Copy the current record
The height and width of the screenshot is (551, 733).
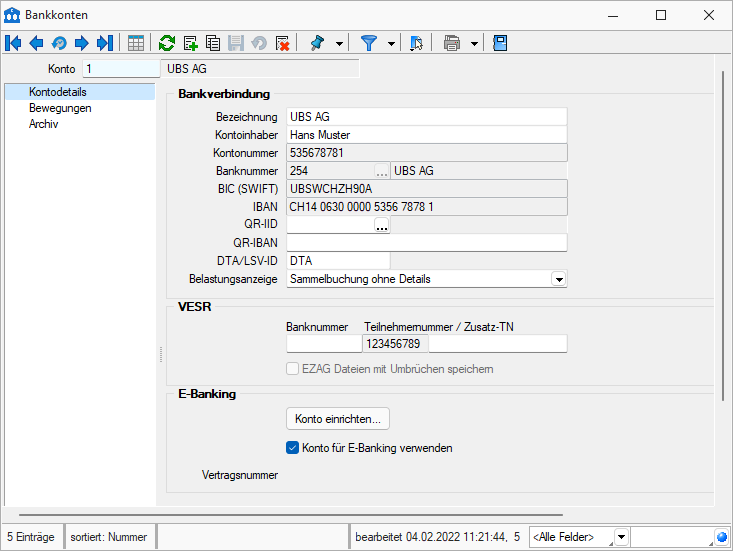[x=213, y=43]
